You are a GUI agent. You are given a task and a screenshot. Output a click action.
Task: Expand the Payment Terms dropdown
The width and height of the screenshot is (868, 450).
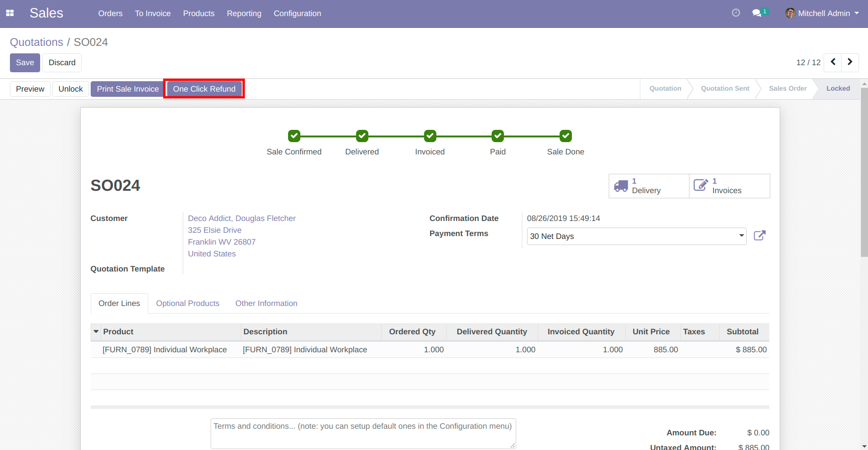pyautogui.click(x=741, y=236)
